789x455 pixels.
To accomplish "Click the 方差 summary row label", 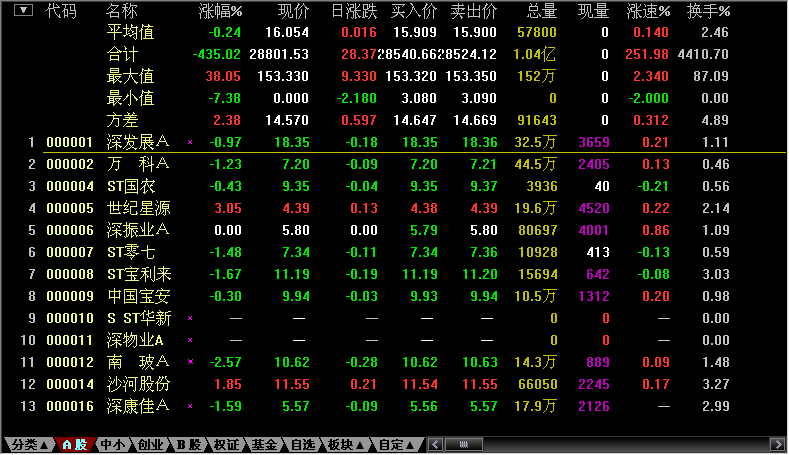I will click(122, 120).
